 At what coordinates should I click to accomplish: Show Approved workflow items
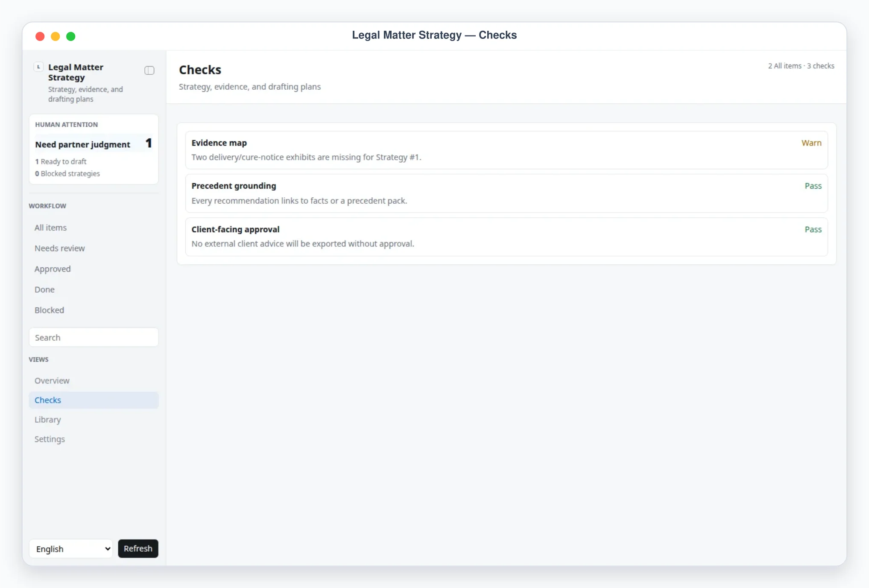[x=94, y=269]
